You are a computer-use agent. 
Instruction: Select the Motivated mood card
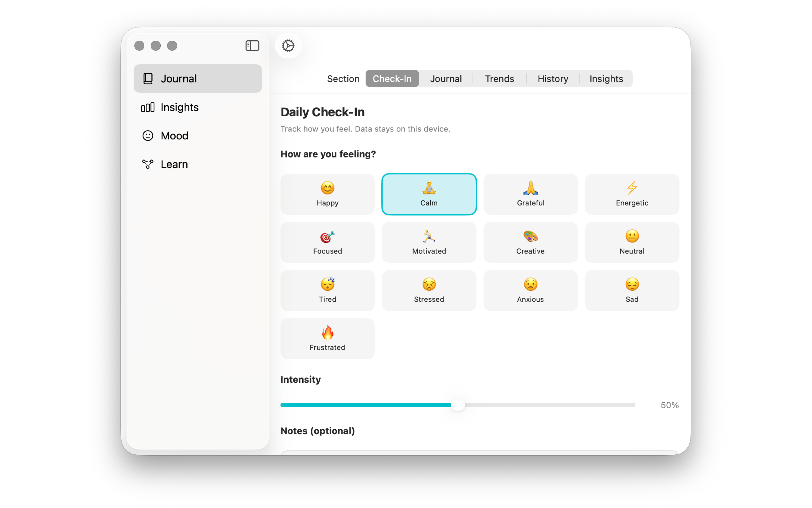429,242
